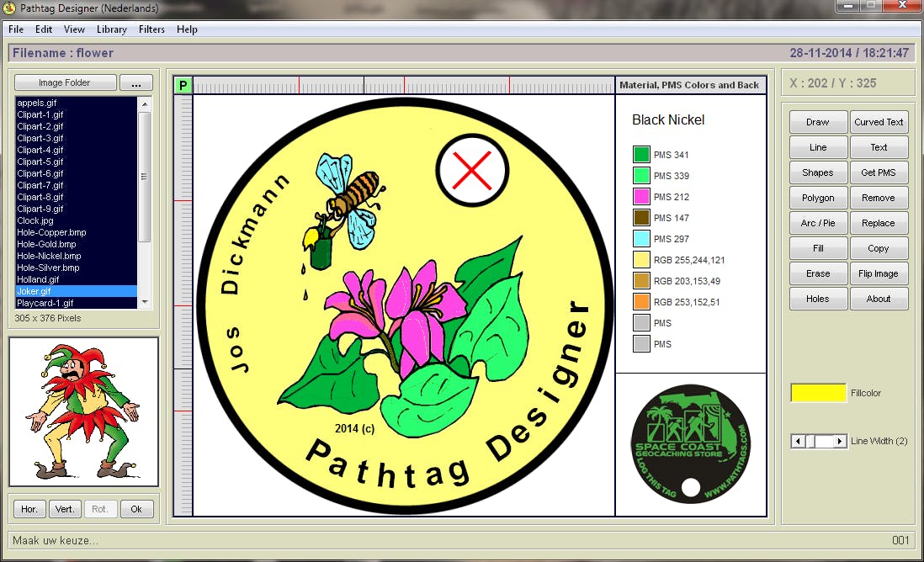This screenshot has width=924, height=562.
Task: Open the Library menu
Action: click(111, 29)
